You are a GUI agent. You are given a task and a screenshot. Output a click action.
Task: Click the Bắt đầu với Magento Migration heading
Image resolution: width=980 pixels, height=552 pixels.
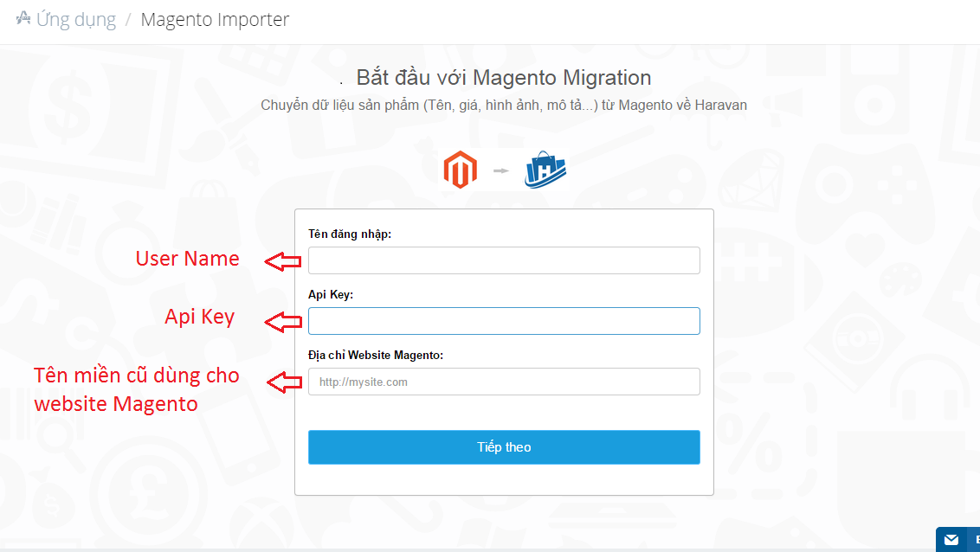[504, 78]
